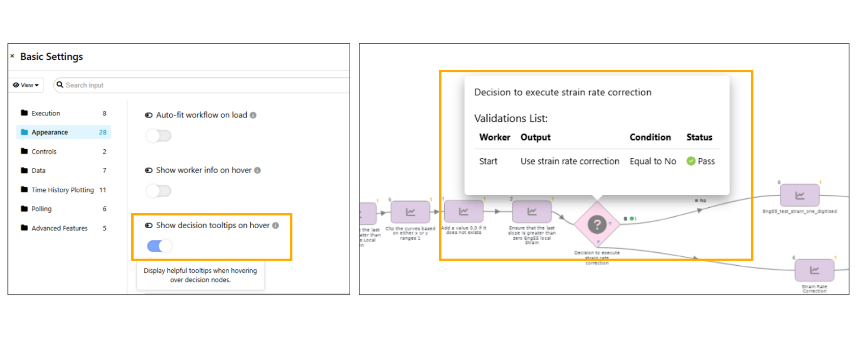Select the Clip the curves worker node
868x345 pixels.
[410, 212]
